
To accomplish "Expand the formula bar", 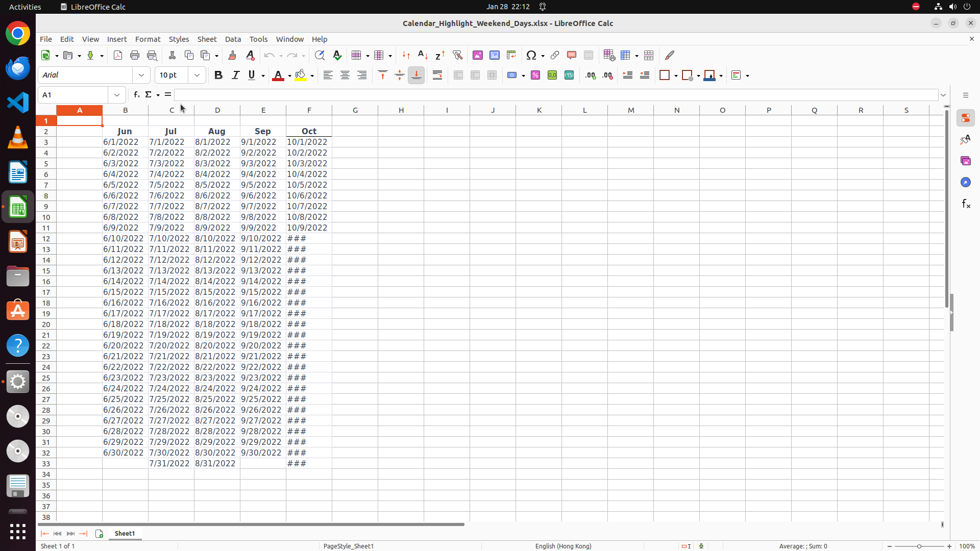I will (x=943, y=95).
